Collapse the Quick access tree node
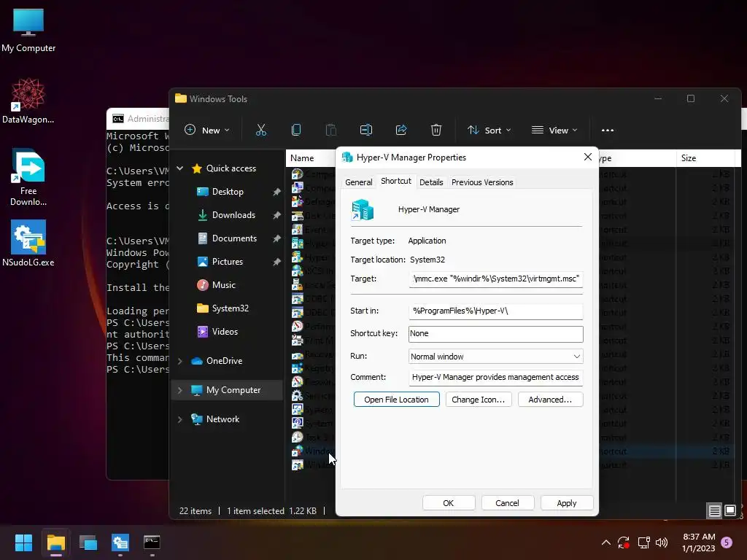The image size is (747, 560). pos(180,168)
